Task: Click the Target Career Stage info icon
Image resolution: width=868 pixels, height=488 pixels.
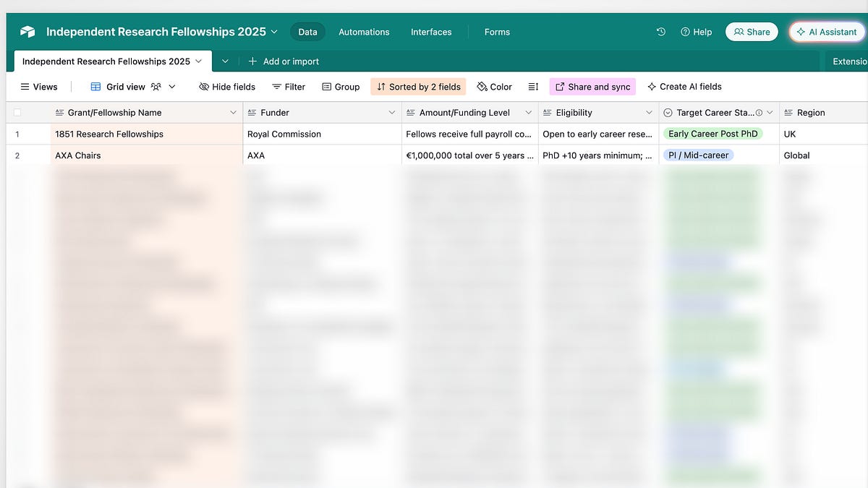Action: (x=759, y=113)
